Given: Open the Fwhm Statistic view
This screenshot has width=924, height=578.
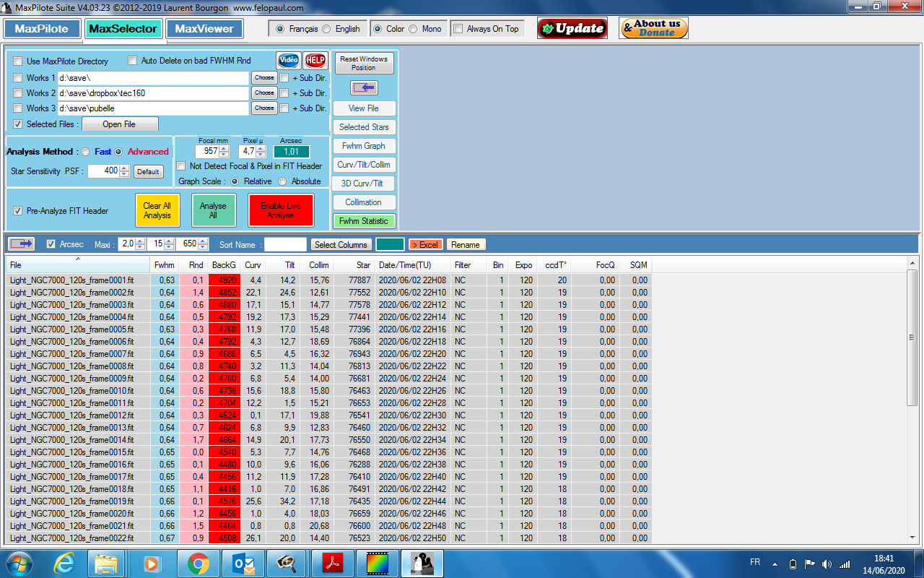Looking at the screenshot, I should (x=364, y=221).
